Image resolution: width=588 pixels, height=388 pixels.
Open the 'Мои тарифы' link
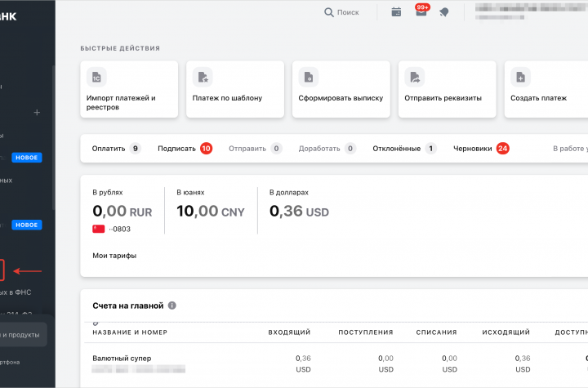[114, 256]
